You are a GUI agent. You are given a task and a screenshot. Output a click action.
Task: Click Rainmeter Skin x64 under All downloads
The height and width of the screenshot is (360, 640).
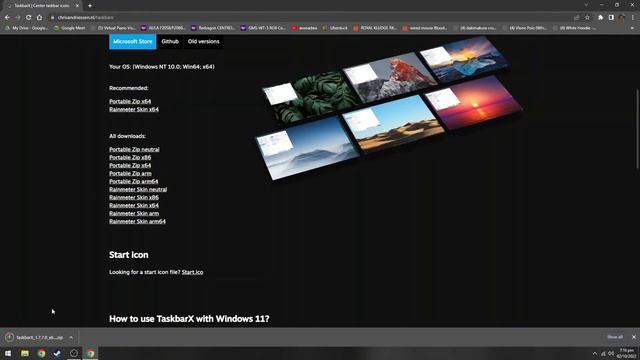134,205
